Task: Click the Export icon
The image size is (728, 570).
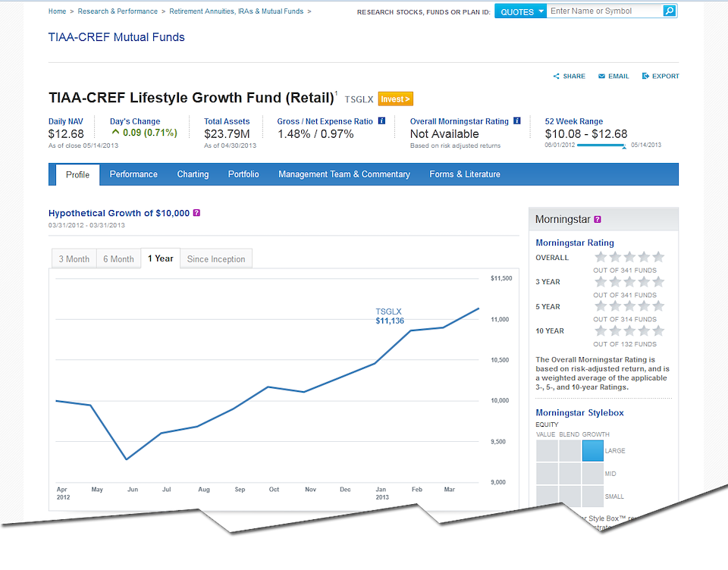Action: point(645,76)
